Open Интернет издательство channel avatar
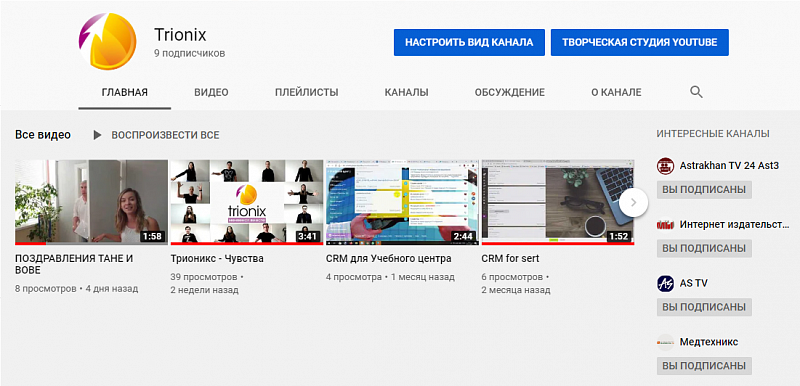 (665, 225)
